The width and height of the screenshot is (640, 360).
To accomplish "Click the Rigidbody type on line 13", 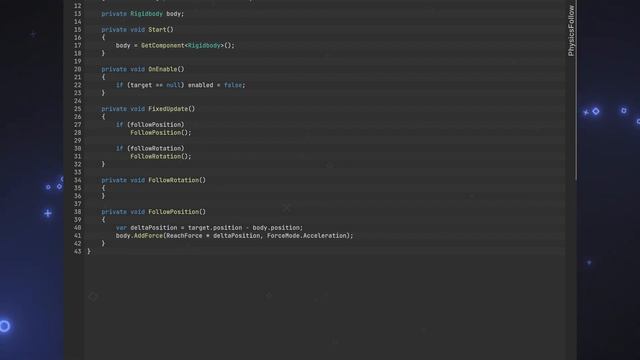I will tap(147, 14).
